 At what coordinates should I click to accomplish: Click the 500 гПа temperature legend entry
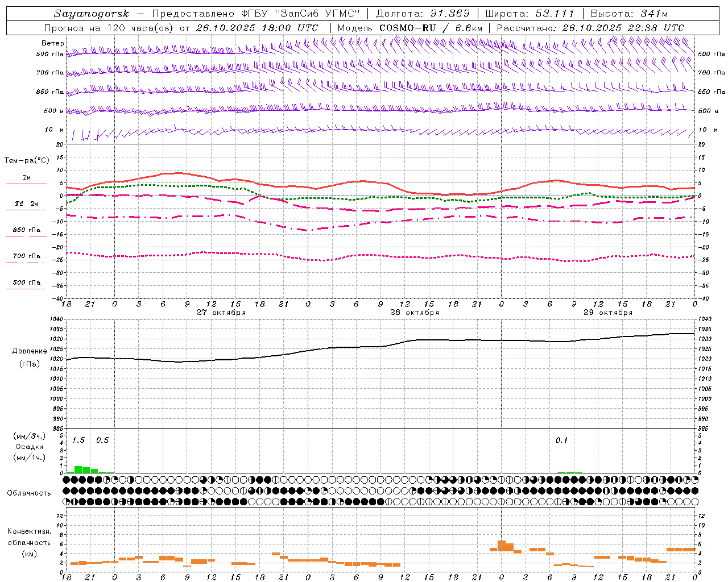[27, 282]
